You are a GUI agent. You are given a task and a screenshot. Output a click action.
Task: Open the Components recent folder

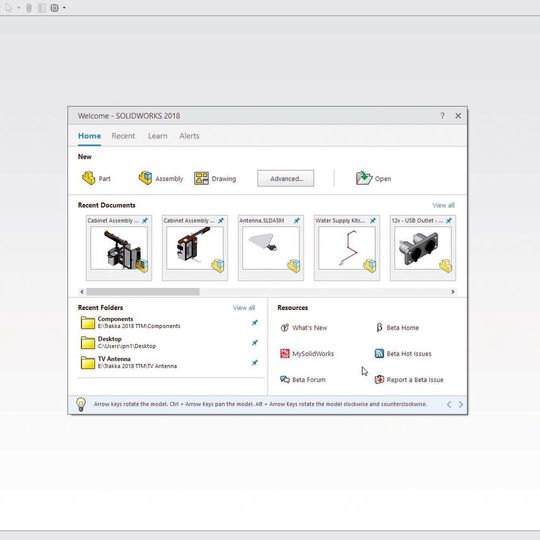pos(131,322)
